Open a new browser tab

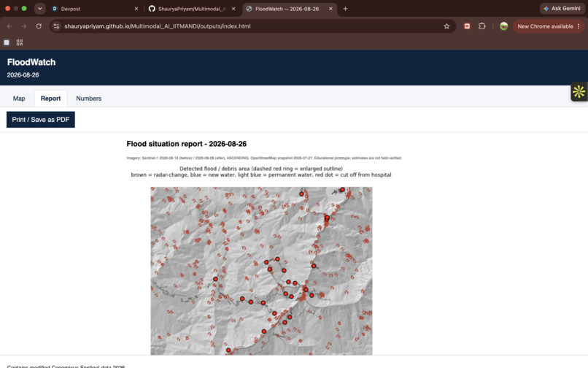(345, 9)
